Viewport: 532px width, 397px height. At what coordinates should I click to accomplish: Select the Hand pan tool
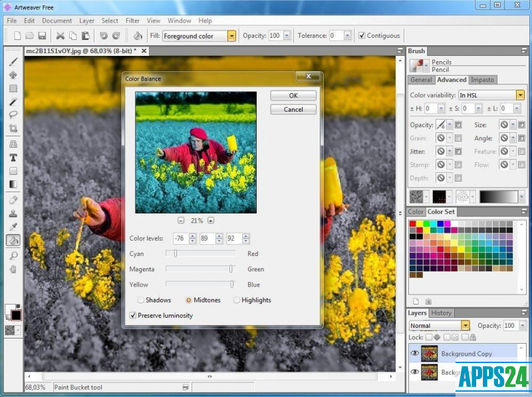coord(13,269)
